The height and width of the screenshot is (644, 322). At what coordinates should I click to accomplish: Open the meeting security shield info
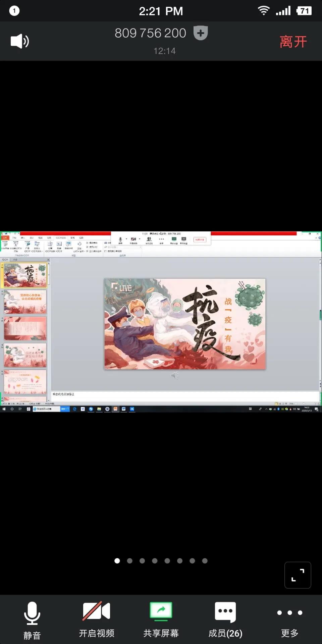pos(201,33)
